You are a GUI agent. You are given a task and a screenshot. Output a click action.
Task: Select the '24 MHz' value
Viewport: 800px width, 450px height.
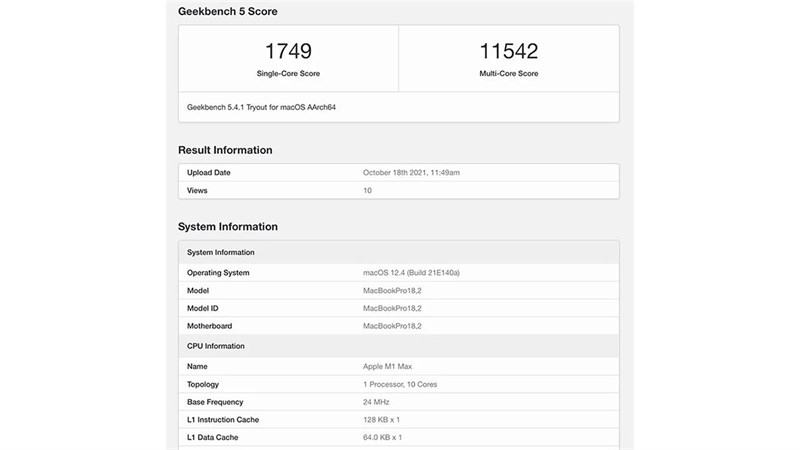coord(376,402)
